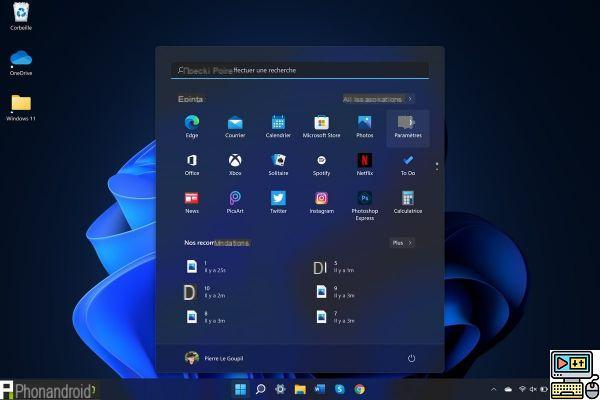This screenshot has width=600, height=400.
Task: Click the power button in Start menu
Action: (411, 358)
